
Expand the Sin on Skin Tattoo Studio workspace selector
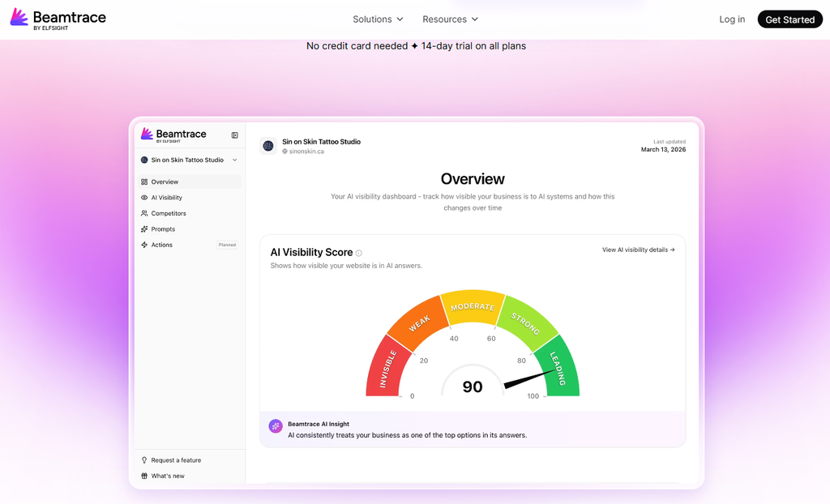tap(190, 160)
